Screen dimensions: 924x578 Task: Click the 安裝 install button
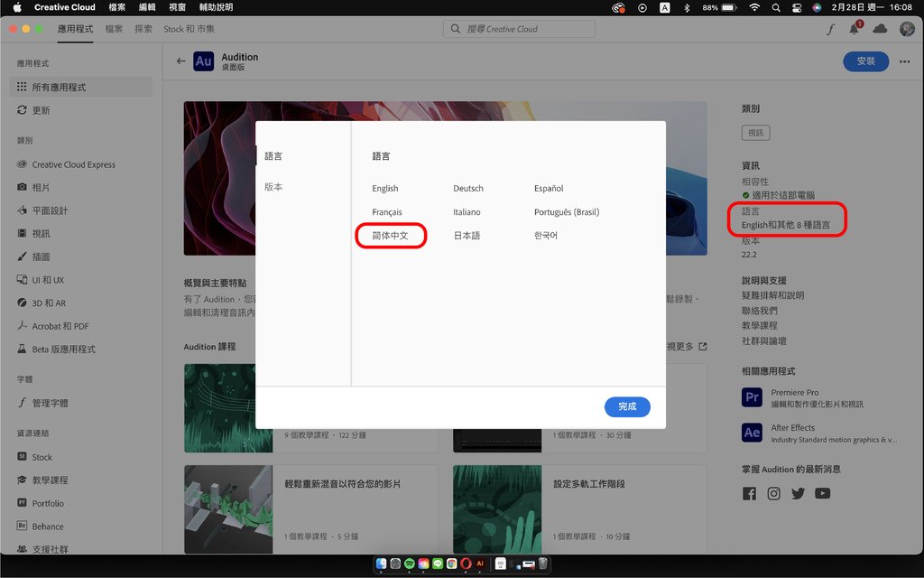[865, 61]
